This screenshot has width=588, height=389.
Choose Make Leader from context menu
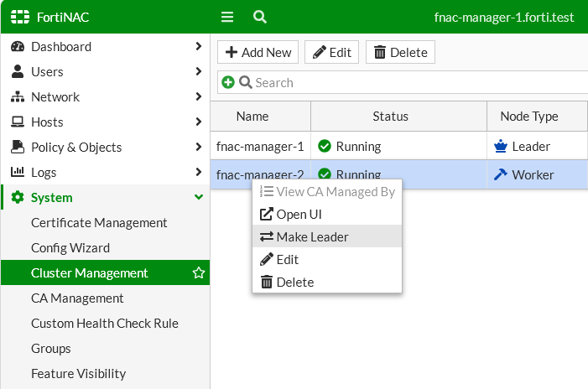pos(327,236)
